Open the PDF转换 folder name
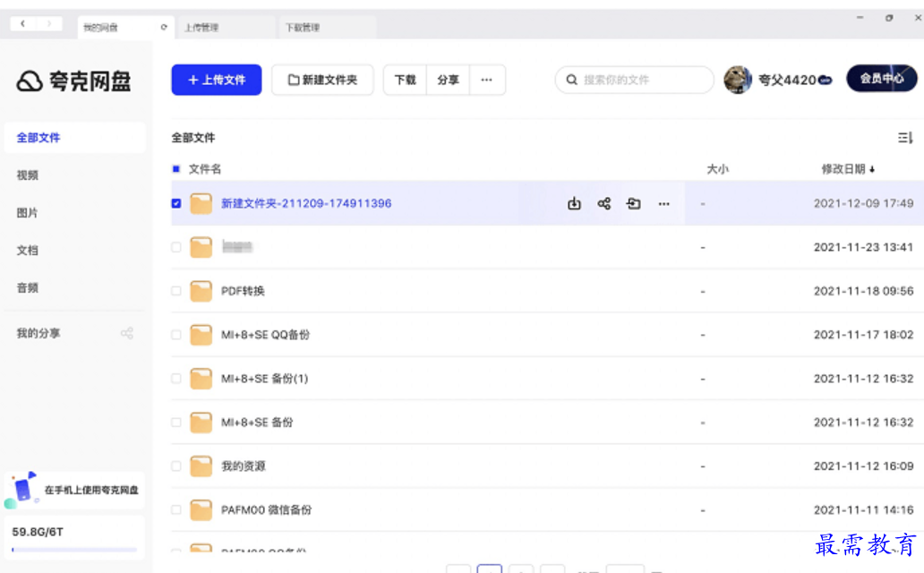This screenshot has width=924, height=573. click(x=243, y=291)
